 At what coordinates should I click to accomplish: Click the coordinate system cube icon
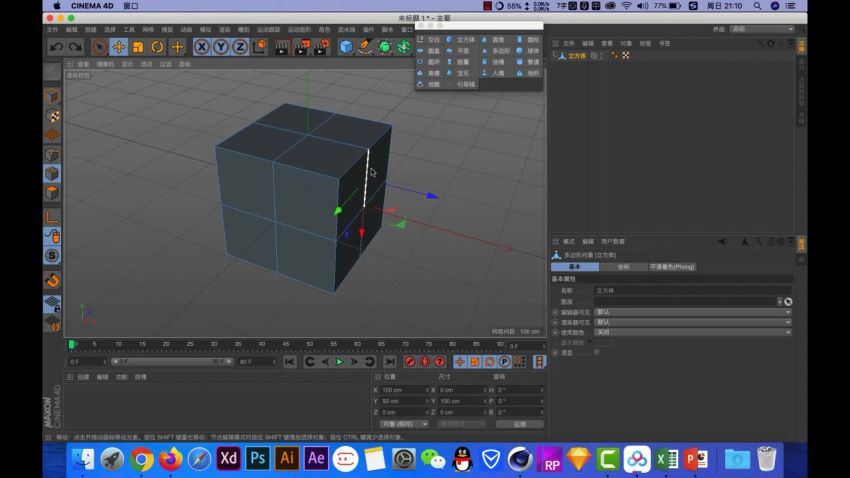point(260,47)
